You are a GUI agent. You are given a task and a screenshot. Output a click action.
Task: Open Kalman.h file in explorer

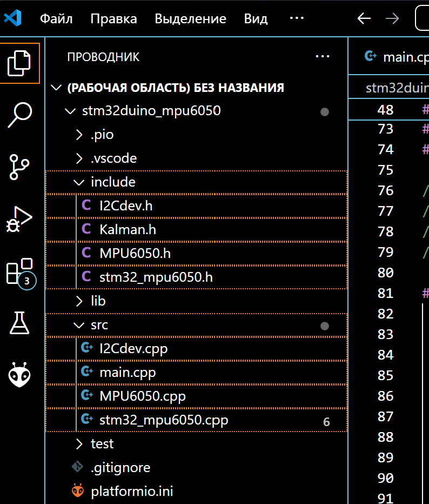point(128,230)
